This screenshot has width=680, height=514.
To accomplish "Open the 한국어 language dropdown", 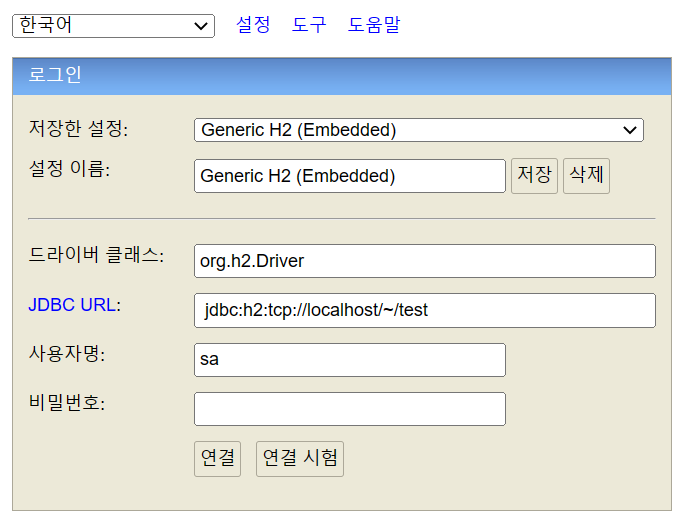I will click(113, 26).
